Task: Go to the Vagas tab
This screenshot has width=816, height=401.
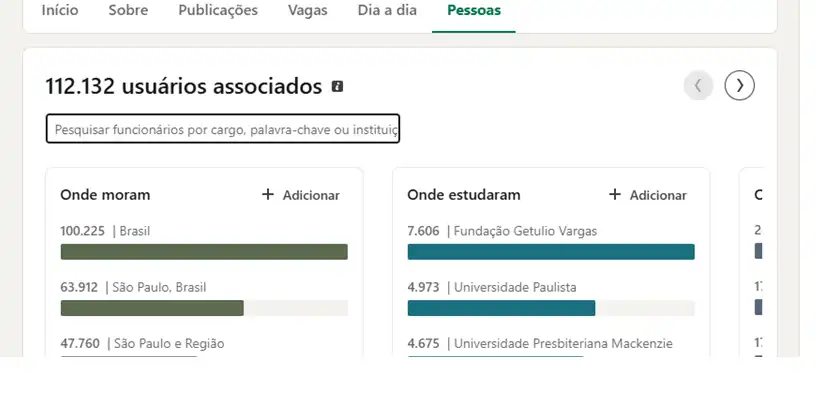Action: point(308,10)
